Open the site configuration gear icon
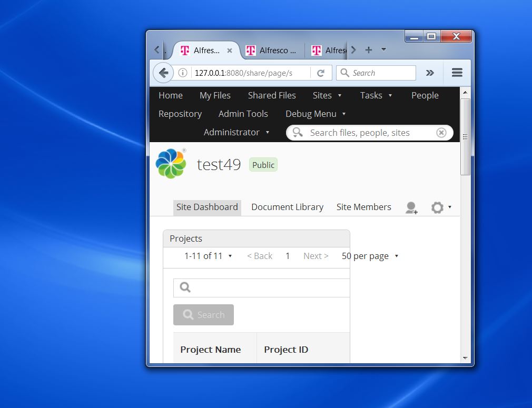Screen dimensions: 532x408 [437, 208]
